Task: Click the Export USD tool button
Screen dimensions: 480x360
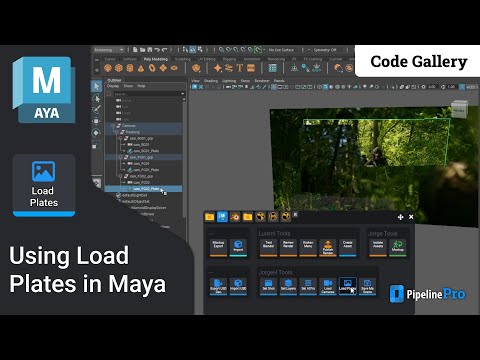Action: (x=218, y=286)
